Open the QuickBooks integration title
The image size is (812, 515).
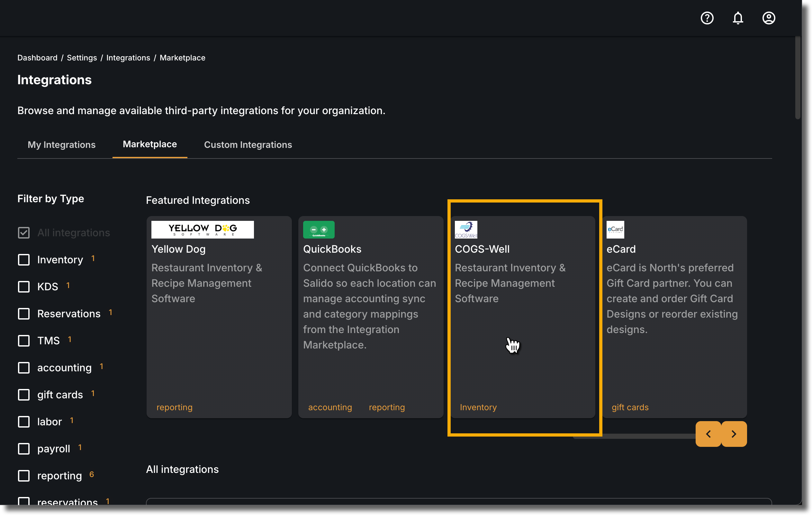click(332, 249)
